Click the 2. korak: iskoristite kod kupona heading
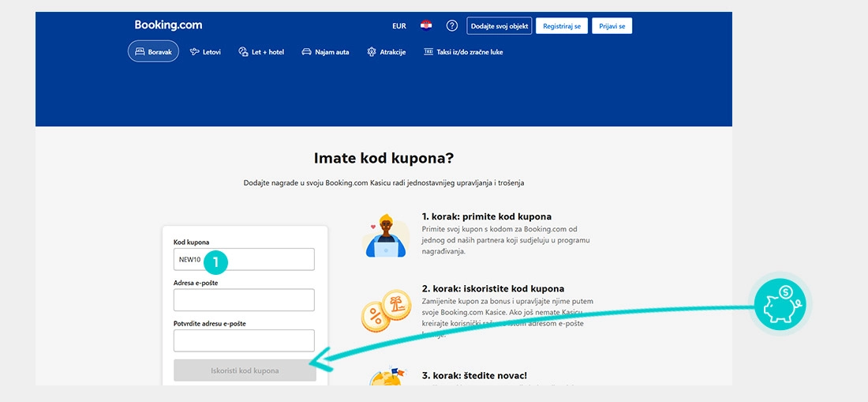868x402 pixels. pyautogui.click(x=493, y=288)
